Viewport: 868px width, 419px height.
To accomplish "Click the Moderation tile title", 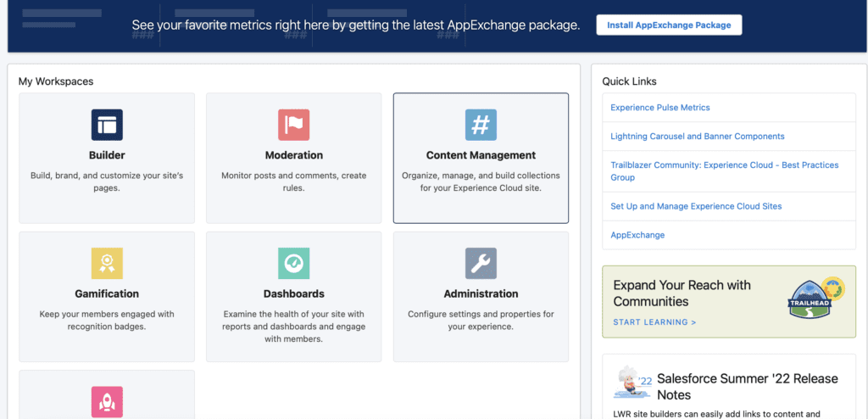I will [294, 155].
